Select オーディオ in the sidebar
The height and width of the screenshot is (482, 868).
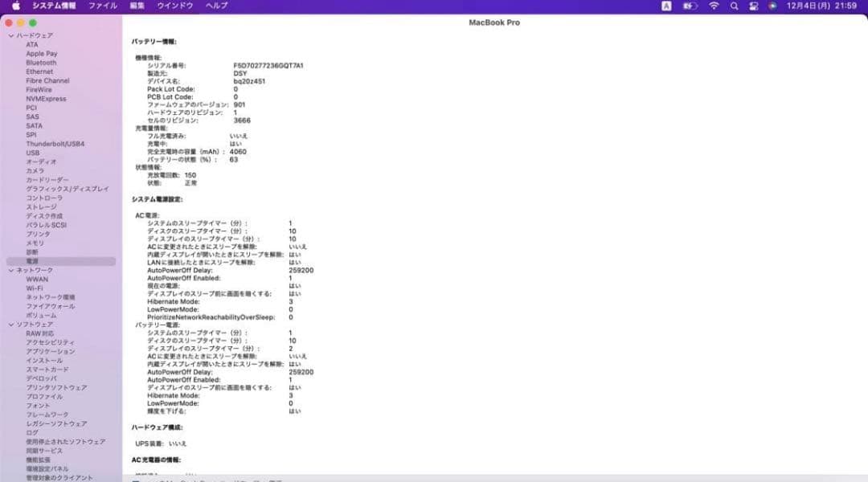pos(41,162)
